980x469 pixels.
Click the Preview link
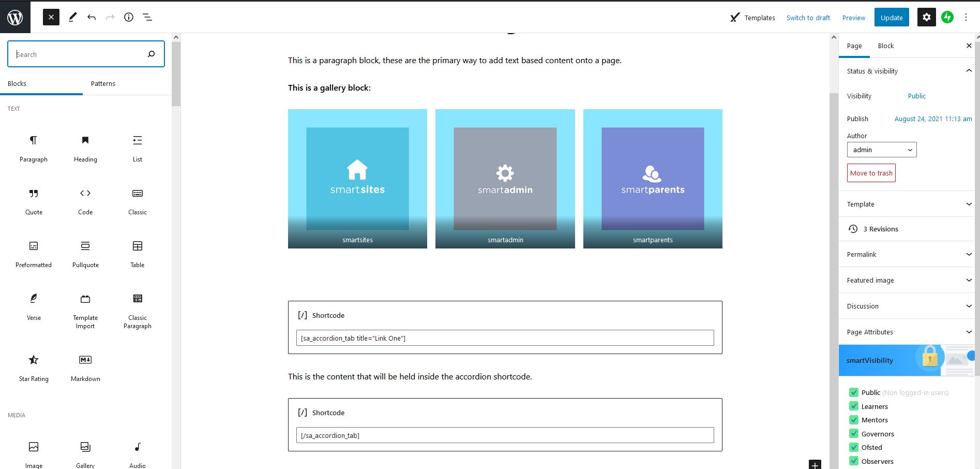point(854,18)
